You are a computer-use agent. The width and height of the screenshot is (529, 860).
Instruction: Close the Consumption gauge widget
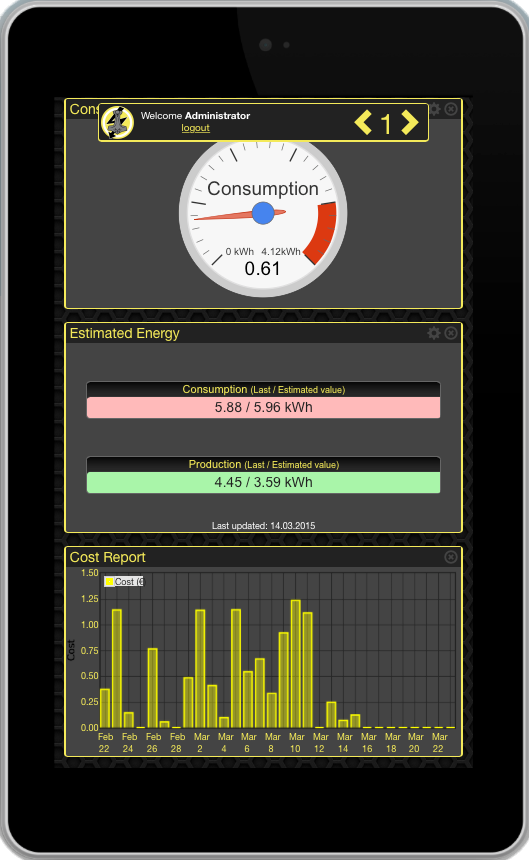coord(451,109)
